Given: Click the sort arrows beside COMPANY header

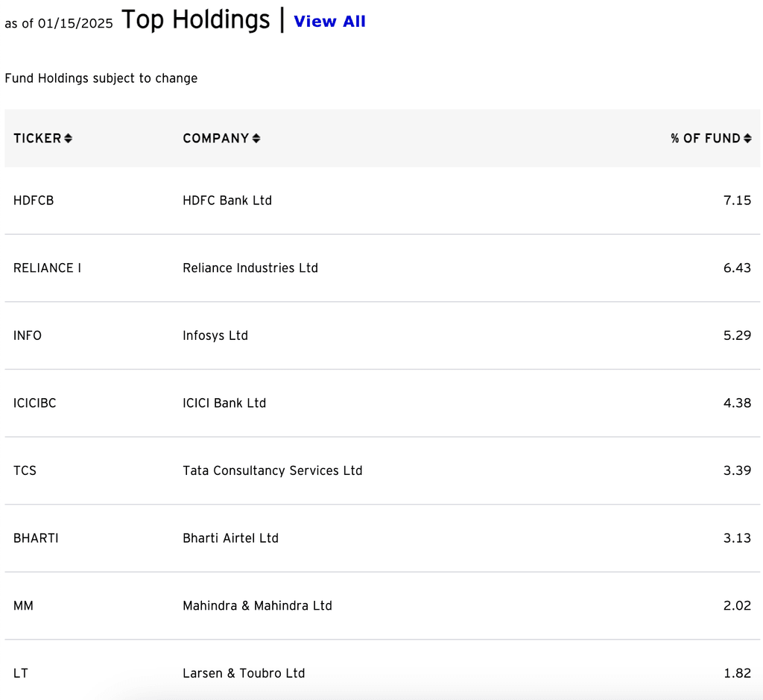Looking at the screenshot, I should pos(256,139).
